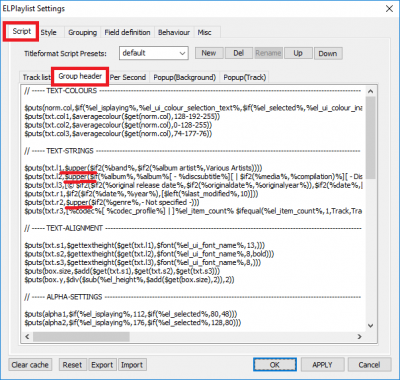Click the $puts(box.size script line
The width and height of the screenshot is (400, 380).
[122, 271]
